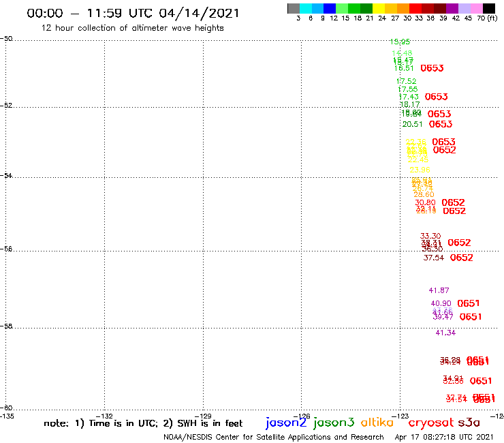Select the red value 30.80
This screenshot has height=443, width=504.
(425, 202)
